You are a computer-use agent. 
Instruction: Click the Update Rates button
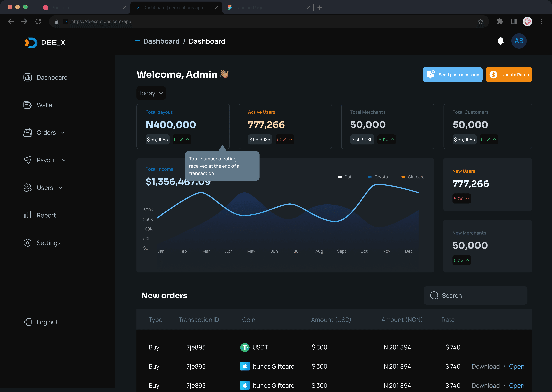[509, 75]
